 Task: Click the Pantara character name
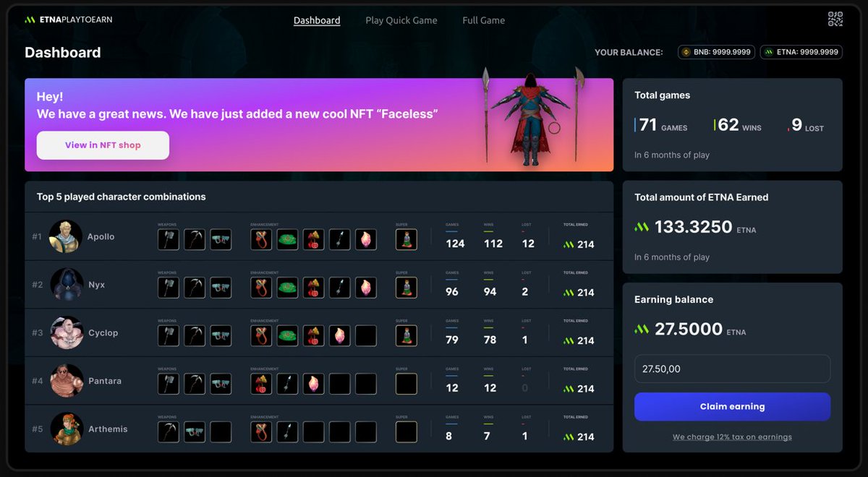click(104, 381)
